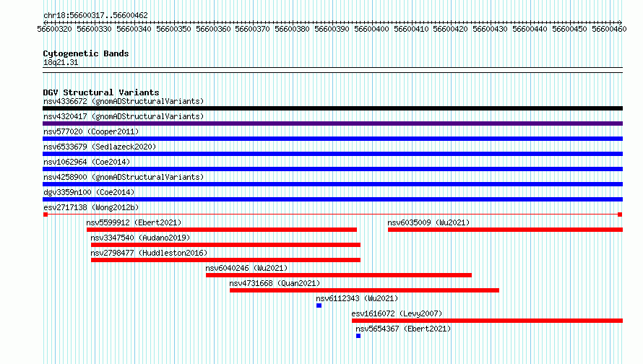The width and height of the screenshot is (643, 364).
Task: Select the 18q21.31 band label
Action: pos(61,62)
